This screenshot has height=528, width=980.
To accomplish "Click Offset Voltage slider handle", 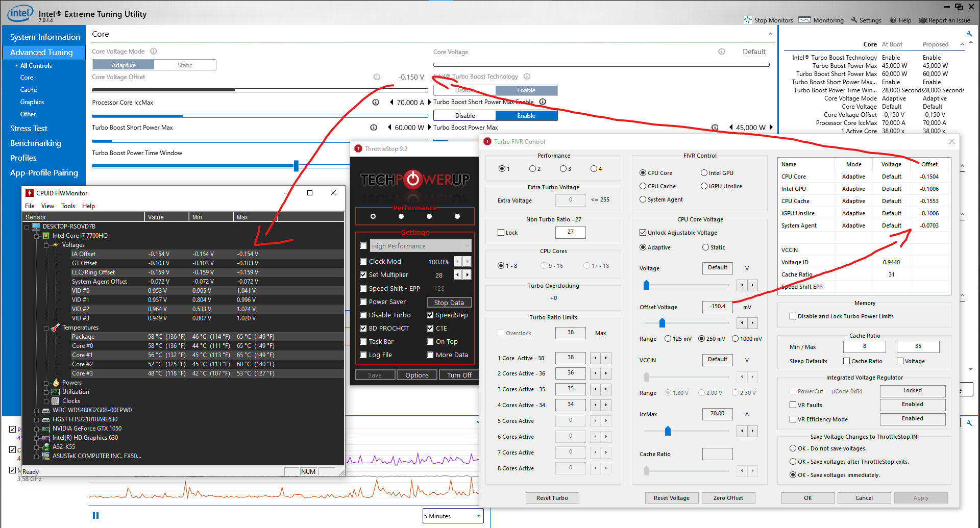I will [662, 323].
